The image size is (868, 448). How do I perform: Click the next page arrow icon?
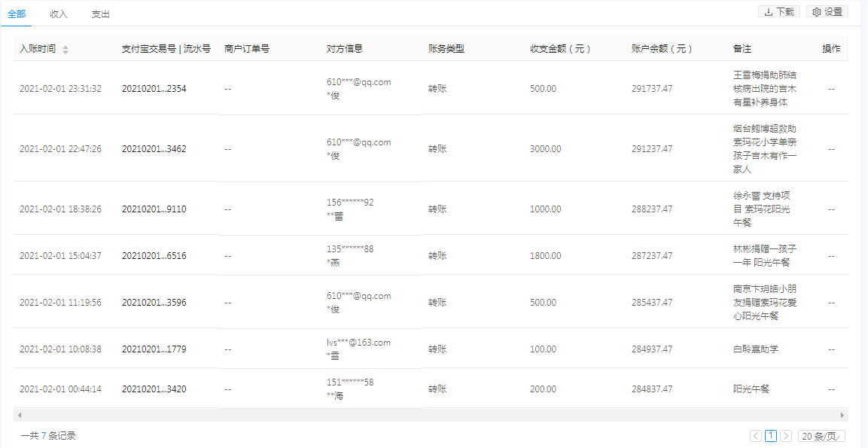point(786,435)
